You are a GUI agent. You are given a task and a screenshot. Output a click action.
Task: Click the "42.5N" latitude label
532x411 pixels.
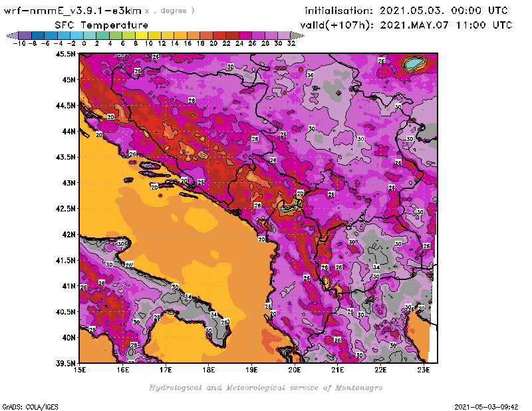point(65,208)
